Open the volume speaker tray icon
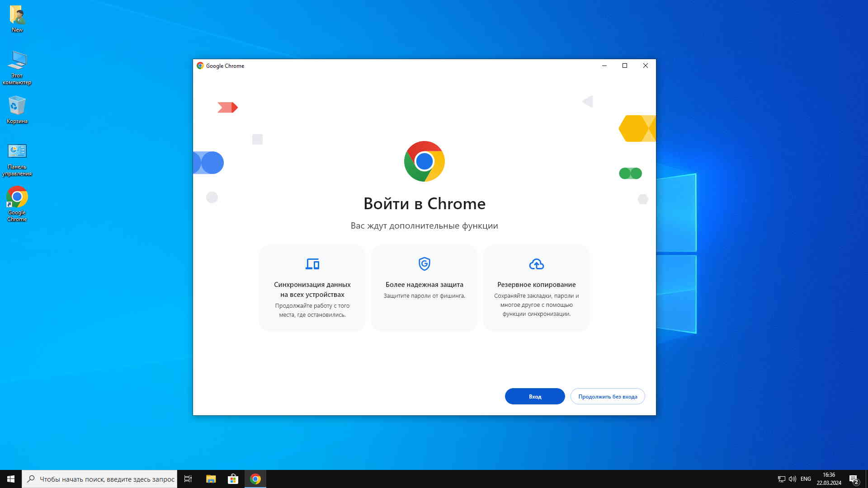Screen dimensions: 868x488 pyautogui.click(x=792, y=479)
